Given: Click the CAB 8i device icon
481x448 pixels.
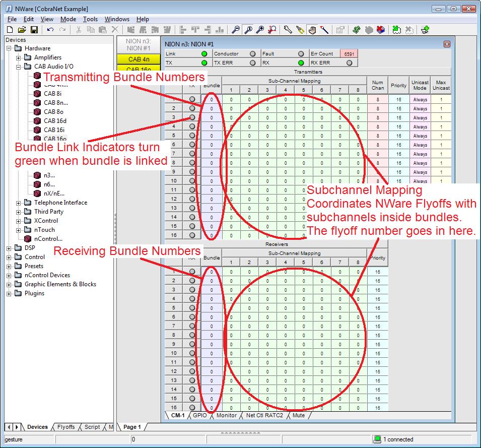Looking at the screenshot, I should point(37,94).
